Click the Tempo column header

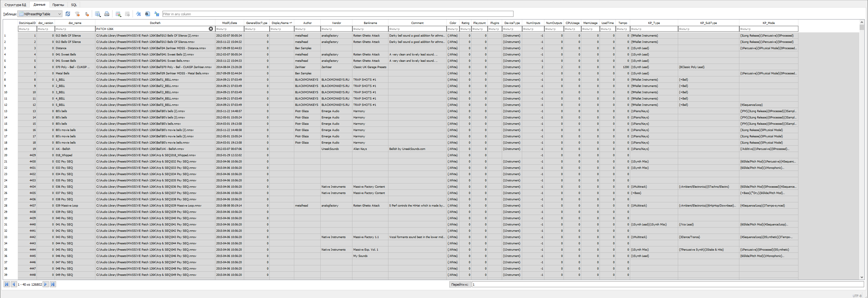pos(623,23)
